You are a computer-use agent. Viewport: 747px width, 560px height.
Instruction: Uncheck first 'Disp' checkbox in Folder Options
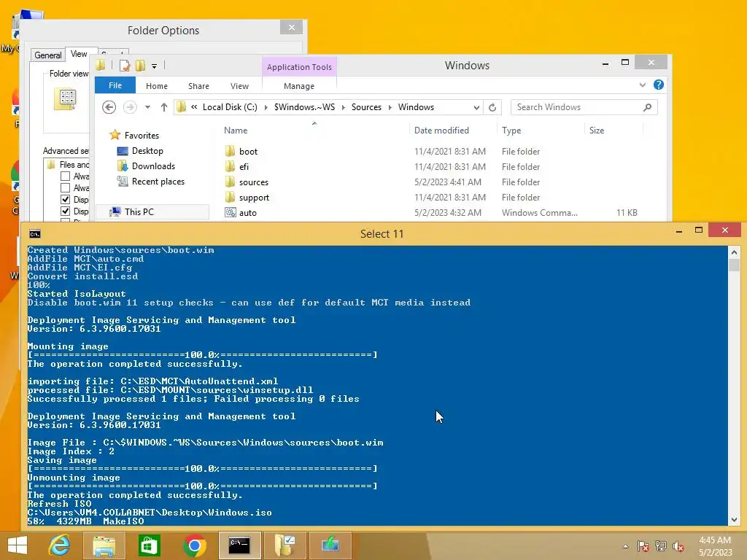(x=65, y=200)
